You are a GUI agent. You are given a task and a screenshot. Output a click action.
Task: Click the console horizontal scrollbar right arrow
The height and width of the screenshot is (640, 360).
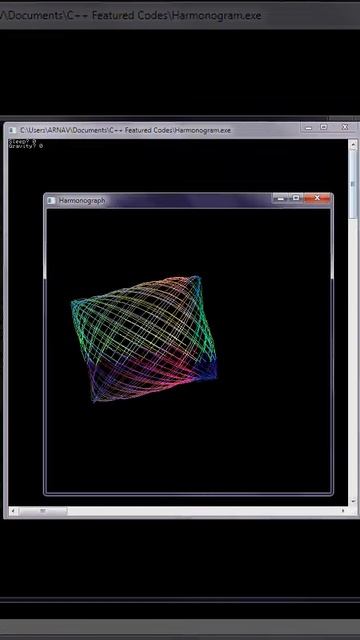click(344, 511)
